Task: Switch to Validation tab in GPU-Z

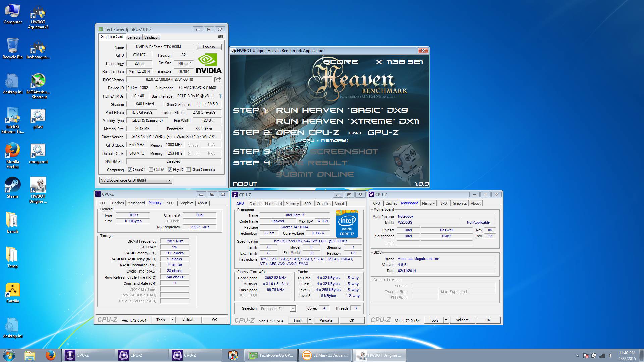Action: [152, 37]
